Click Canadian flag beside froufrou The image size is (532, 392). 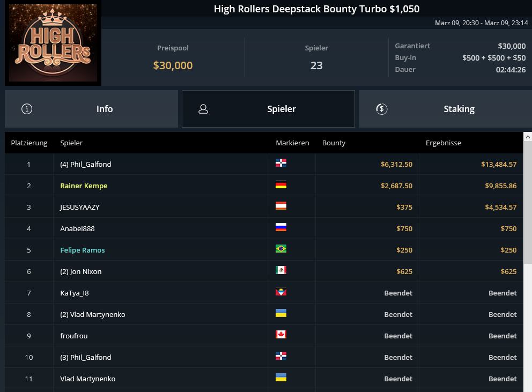point(281,335)
